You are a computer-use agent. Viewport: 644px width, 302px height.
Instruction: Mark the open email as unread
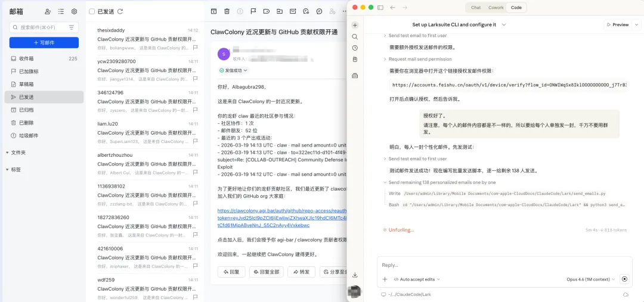[x=292, y=11]
